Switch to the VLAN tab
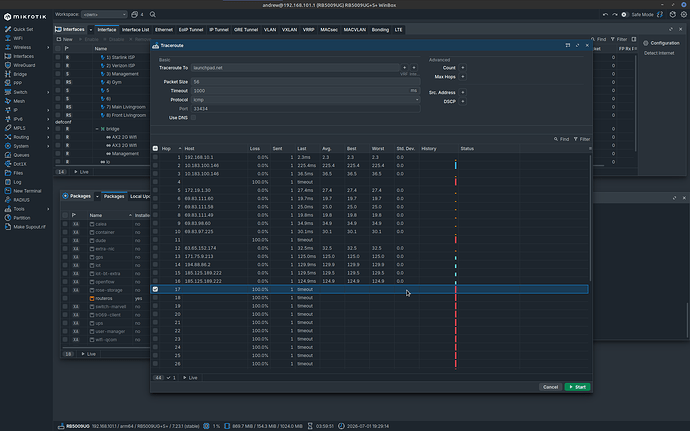The width and height of the screenshot is (690, 431). click(270, 30)
